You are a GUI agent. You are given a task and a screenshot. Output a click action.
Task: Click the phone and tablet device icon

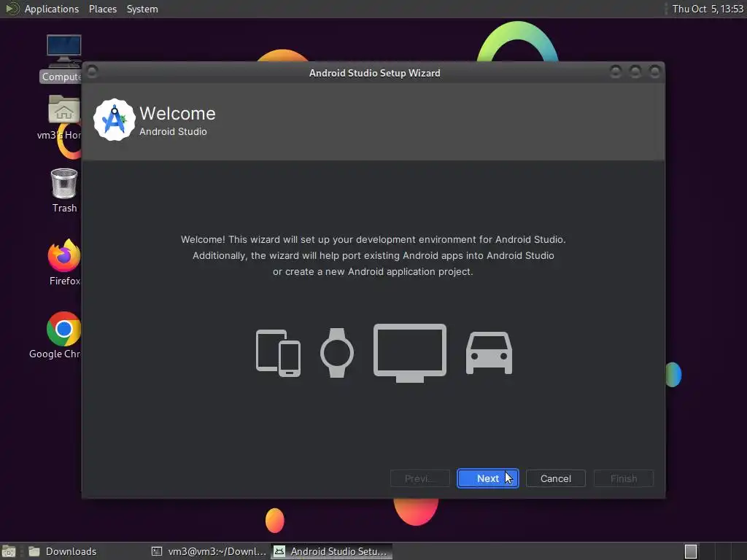point(278,353)
